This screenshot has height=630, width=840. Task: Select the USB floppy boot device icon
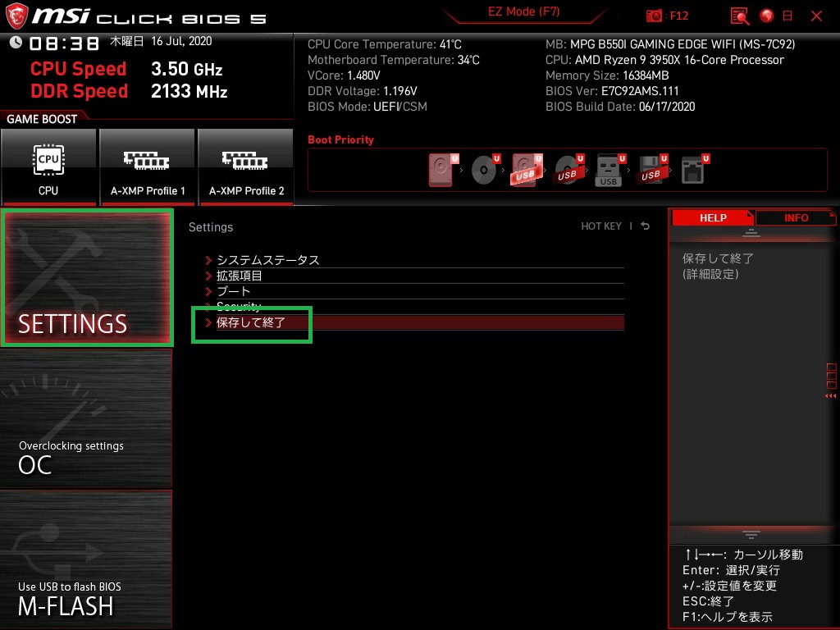coord(652,170)
